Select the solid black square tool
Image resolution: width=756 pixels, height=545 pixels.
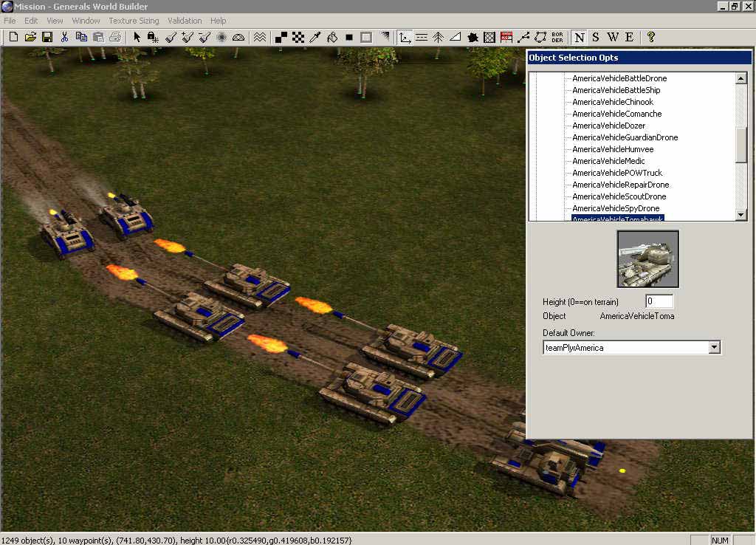[349, 37]
